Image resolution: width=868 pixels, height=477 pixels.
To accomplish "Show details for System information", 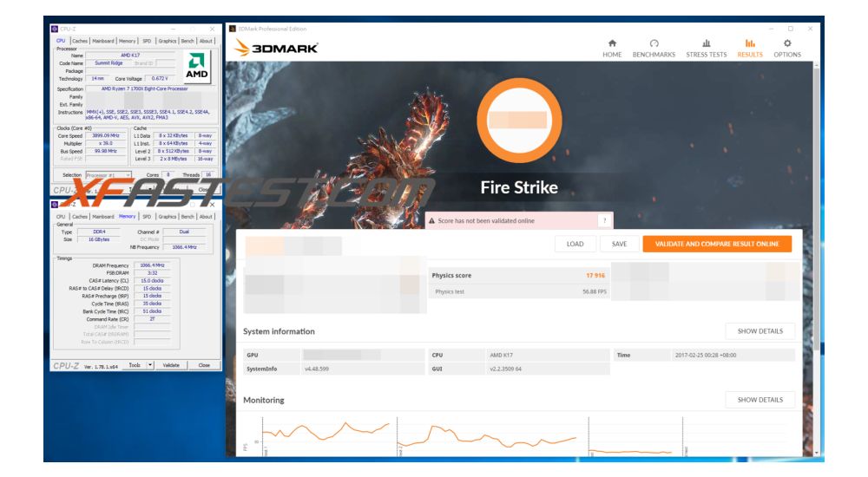I will [759, 331].
